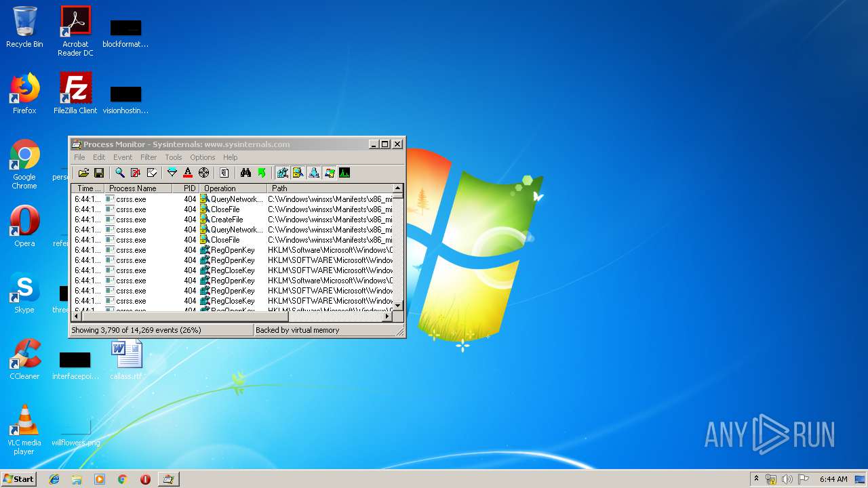The width and height of the screenshot is (868, 488).
Task: Click vertical scrollbar down arrow in event list
Action: pos(398,306)
